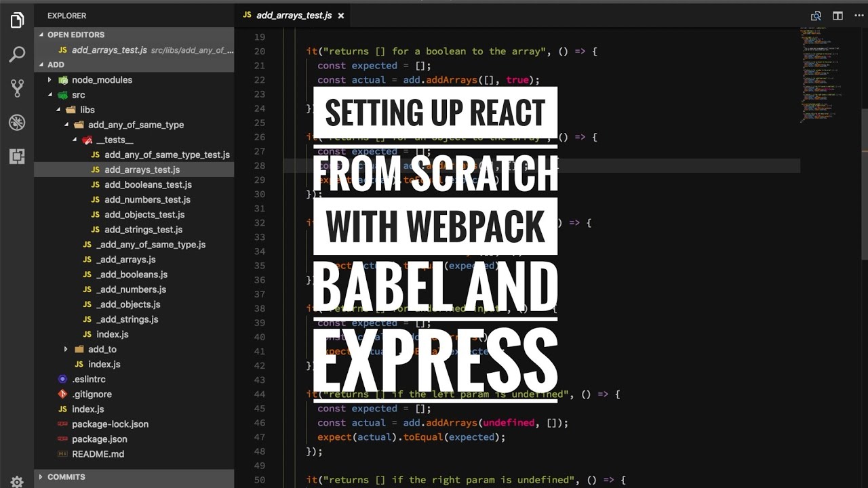Collapse the ADD workspace section
The image size is (868, 488).
tap(134, 64)
